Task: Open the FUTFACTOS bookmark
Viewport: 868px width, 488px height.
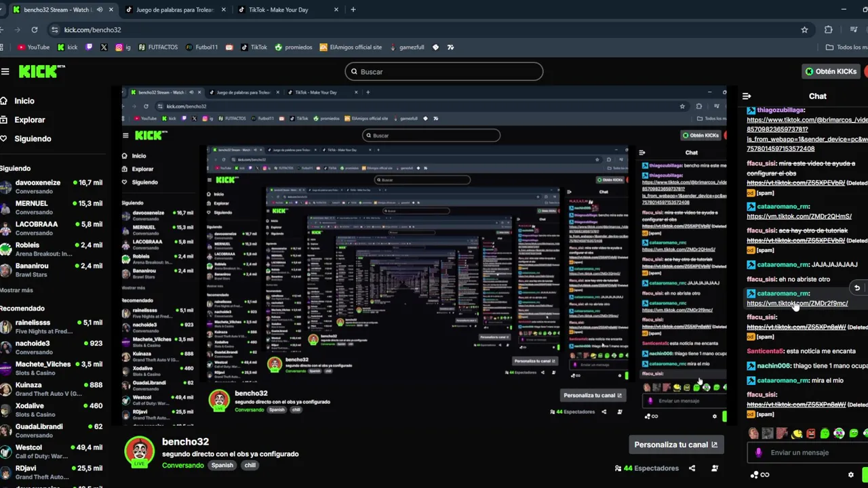Action: pos(158,47)
